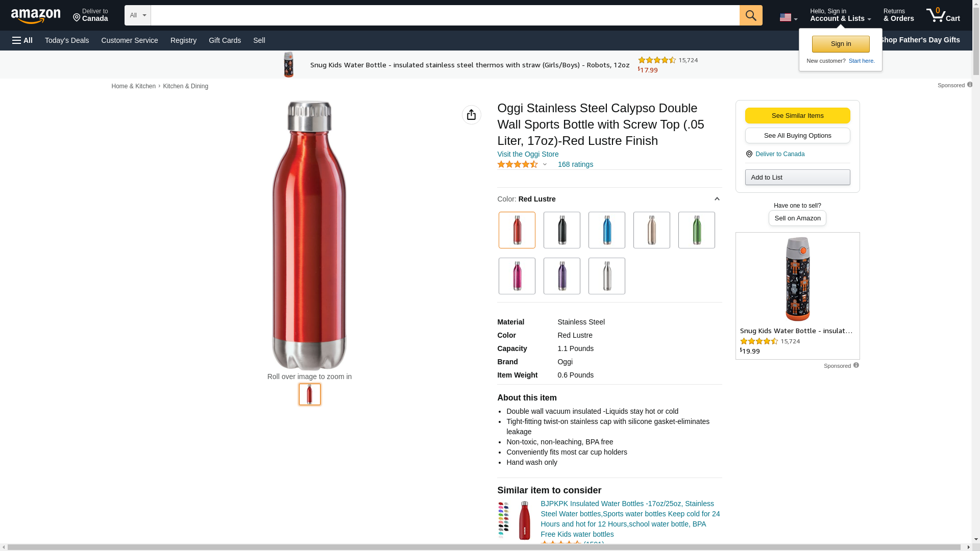Image resolution: width=980 pixels, height=551 pixels.
Task: Open the Visit the Oggi Store link
Action: (x=528, y=154)
